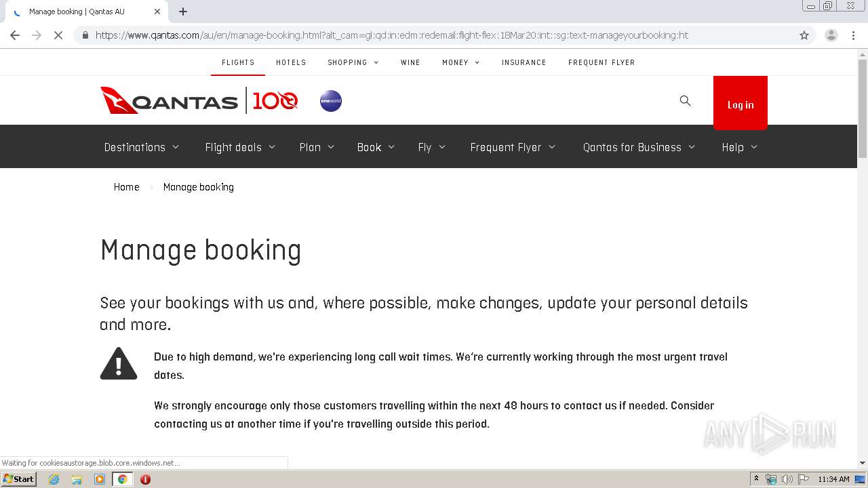This screenshot has width=868, height=488.
Task: Open the network tray icon
Action: 771,479
